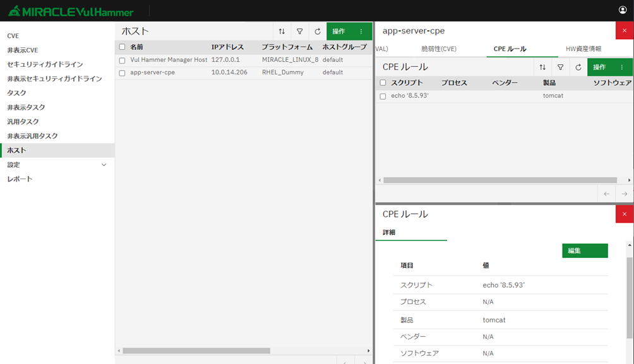This screenshot has height=364, width=634.
Task: Open レポート from the sidebar
Action: 20,179
